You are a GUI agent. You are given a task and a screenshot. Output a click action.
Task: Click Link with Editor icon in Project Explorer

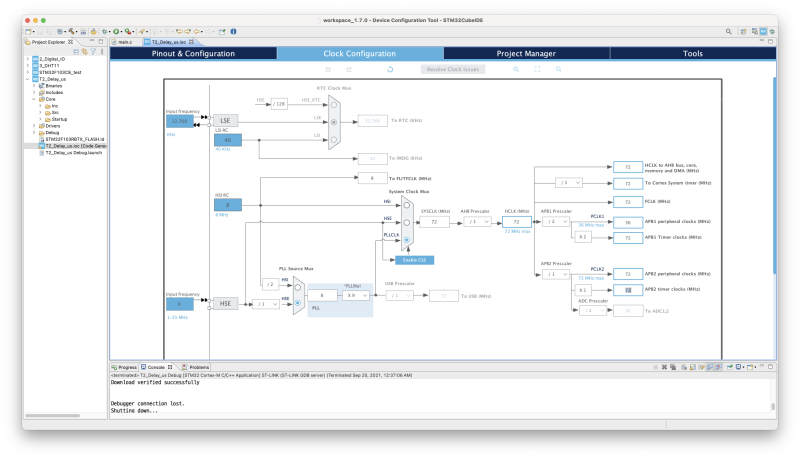tap(85, 52)
